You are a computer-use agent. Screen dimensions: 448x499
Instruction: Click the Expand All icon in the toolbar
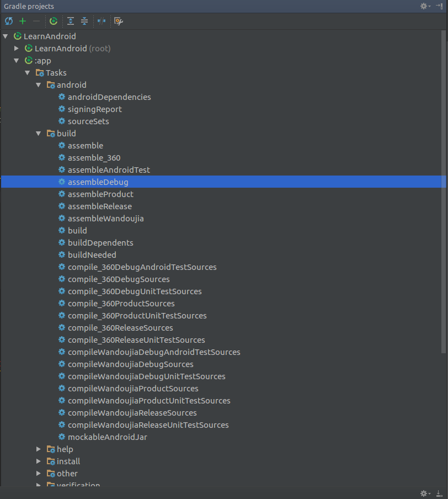71,21
